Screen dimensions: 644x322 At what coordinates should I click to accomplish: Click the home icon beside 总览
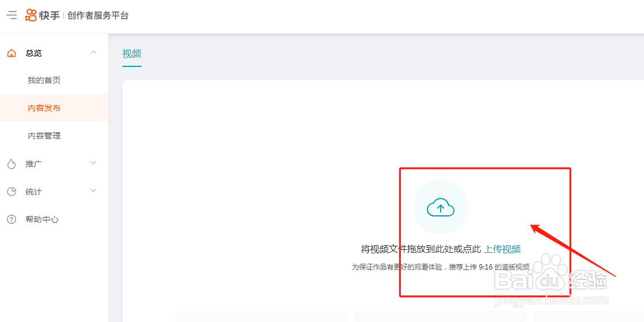point(12,53)
